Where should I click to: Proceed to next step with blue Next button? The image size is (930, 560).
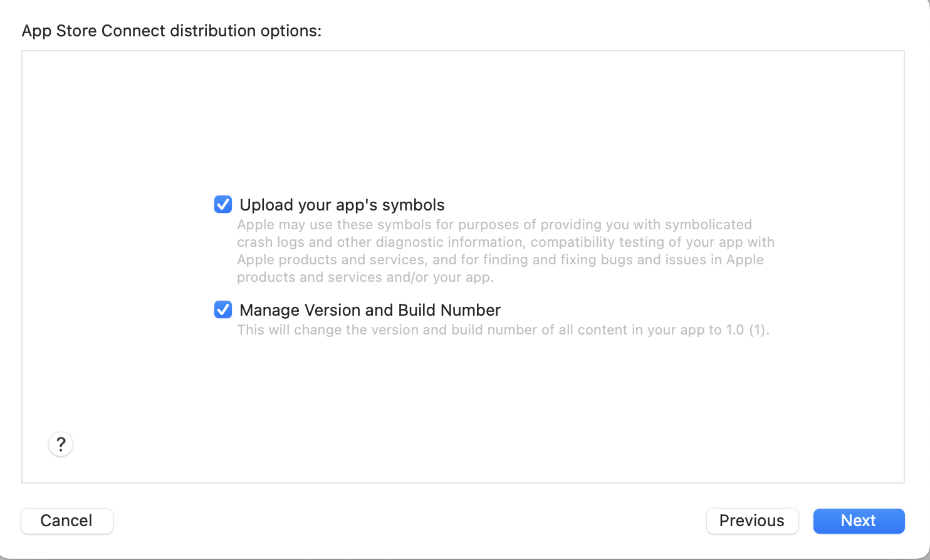point(859,521)
